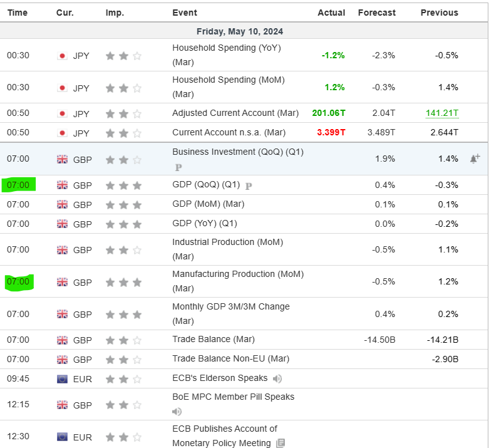Open the GDP (MoM) (Mar) event
The image size is (489, 448).
click(208, 204)
